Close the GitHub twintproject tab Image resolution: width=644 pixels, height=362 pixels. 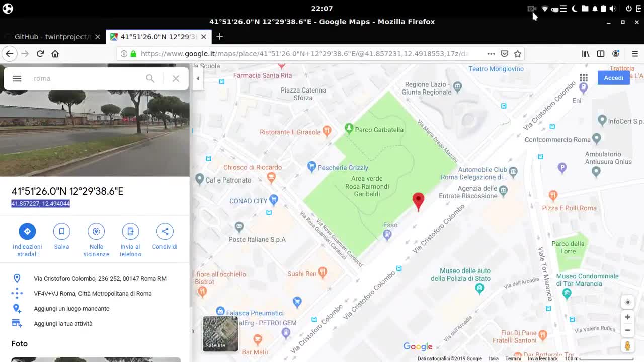tap(98, 37)
